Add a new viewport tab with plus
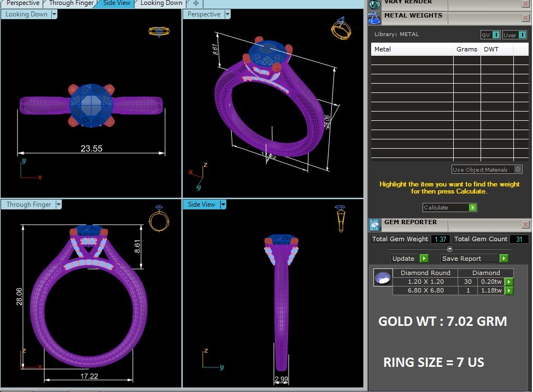This screenshot has width=533, height=392. pos(196,3)
